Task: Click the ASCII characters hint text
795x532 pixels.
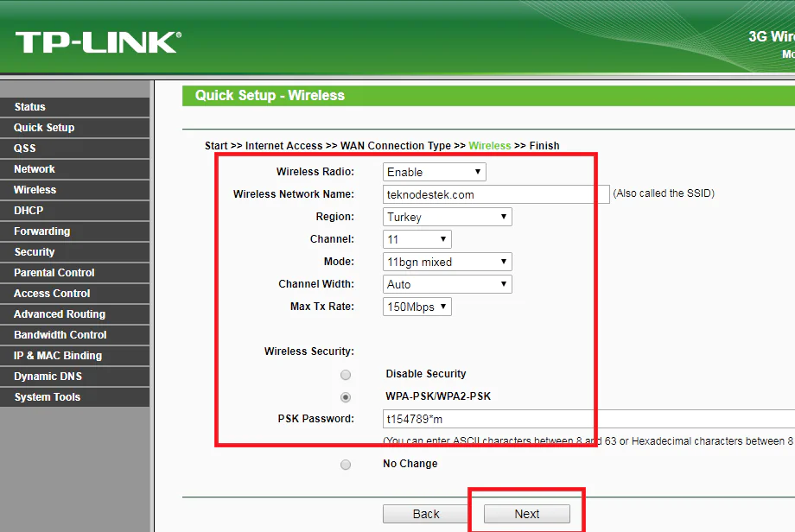Action: coord(588,441)
